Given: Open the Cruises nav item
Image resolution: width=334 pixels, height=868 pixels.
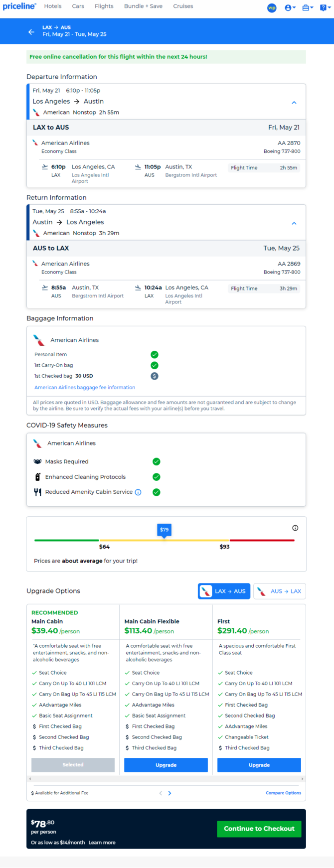Looking at the screenshot, I should point(183,6).
